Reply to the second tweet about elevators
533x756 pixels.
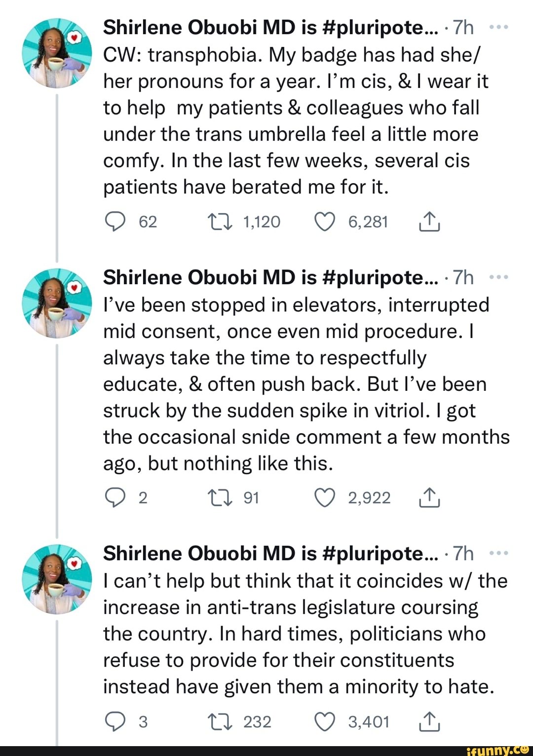tap(115, 497)
